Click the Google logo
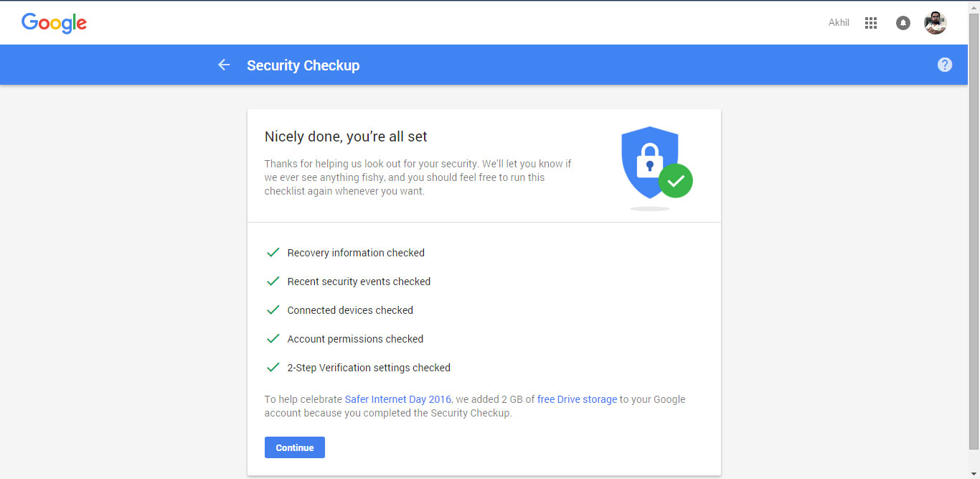The height and width of the screenshot is (479, 980). point(54,23)
